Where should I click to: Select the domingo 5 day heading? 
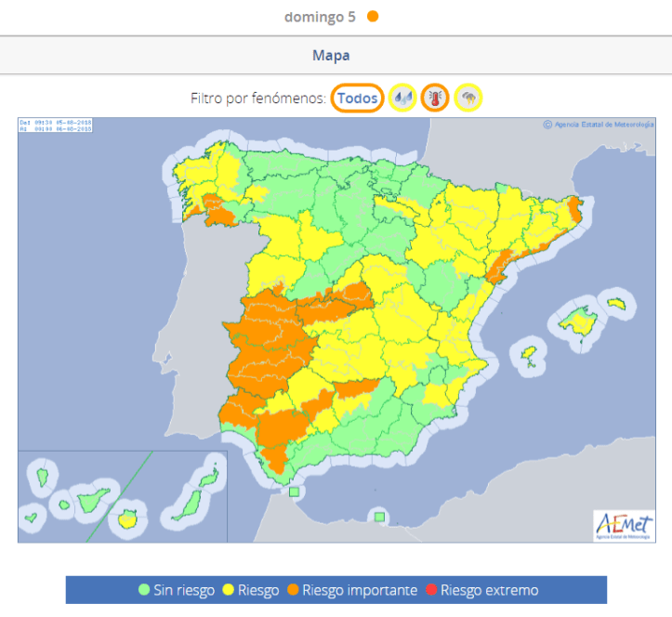320,17
